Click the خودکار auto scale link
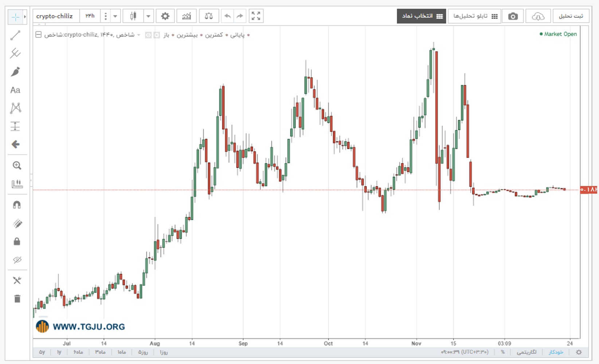This screenshot has height=364, width=599. pos(556,352)
